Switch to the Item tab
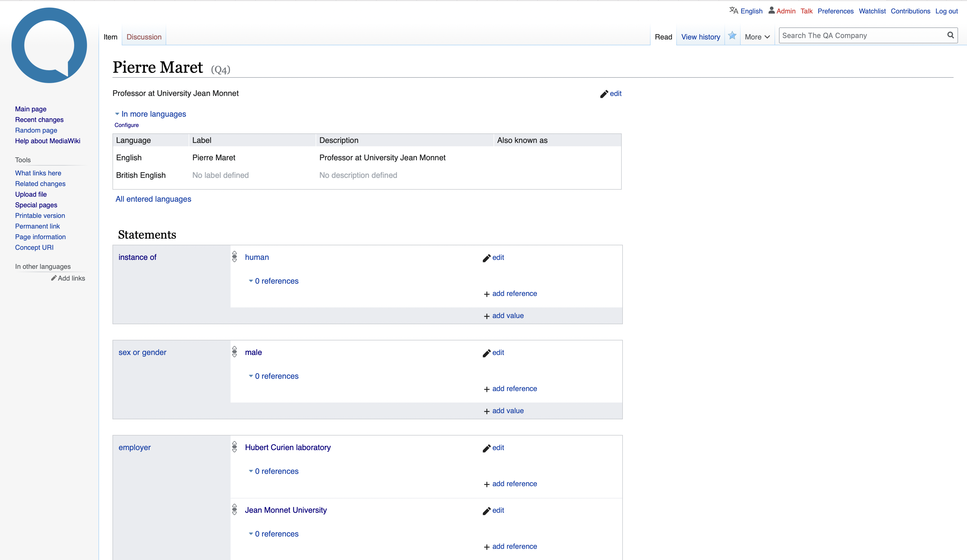This screenshot has height=560, width=967. [111, 37]
